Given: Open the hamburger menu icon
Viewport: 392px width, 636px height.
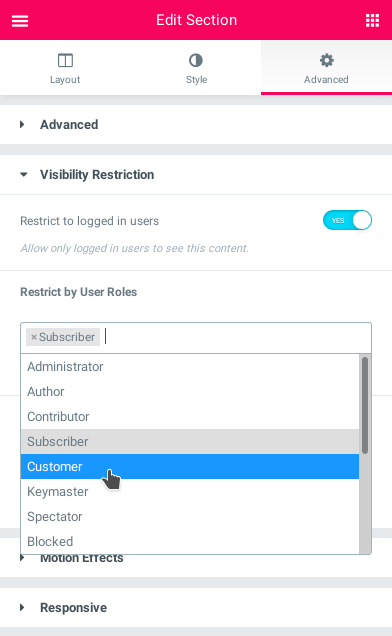Looking at the screenshot, I should tap(20, 20).
